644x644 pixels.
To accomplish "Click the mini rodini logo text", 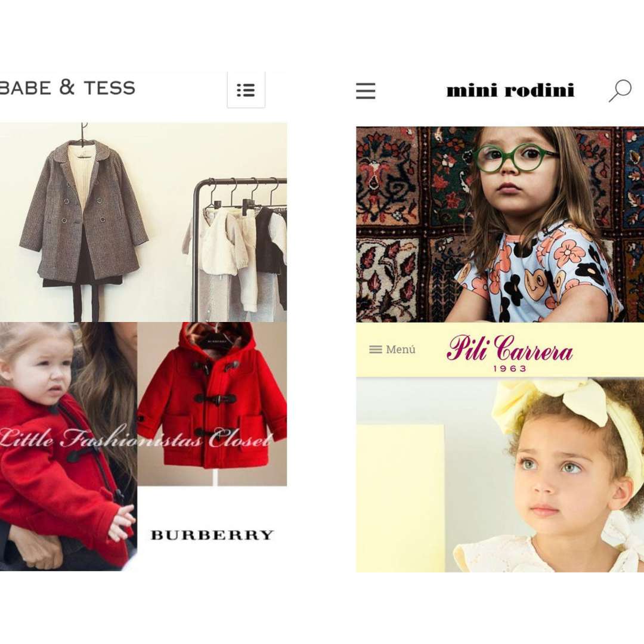I will [x=510, y=91].
